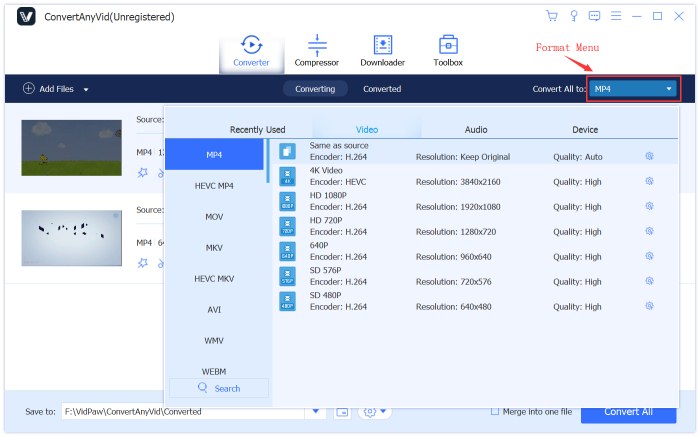
Task: Click the format list scrollbar
Action: click(268, 161)
